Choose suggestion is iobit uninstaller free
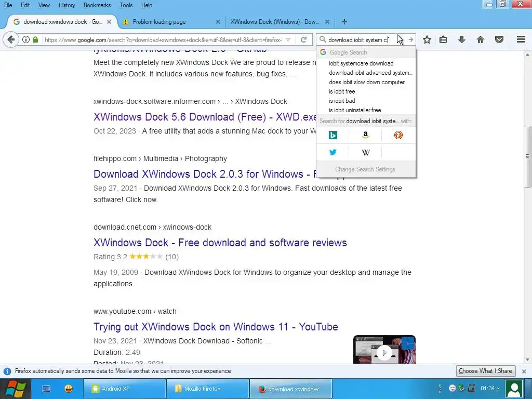532x399 pixels. (366, 110)
